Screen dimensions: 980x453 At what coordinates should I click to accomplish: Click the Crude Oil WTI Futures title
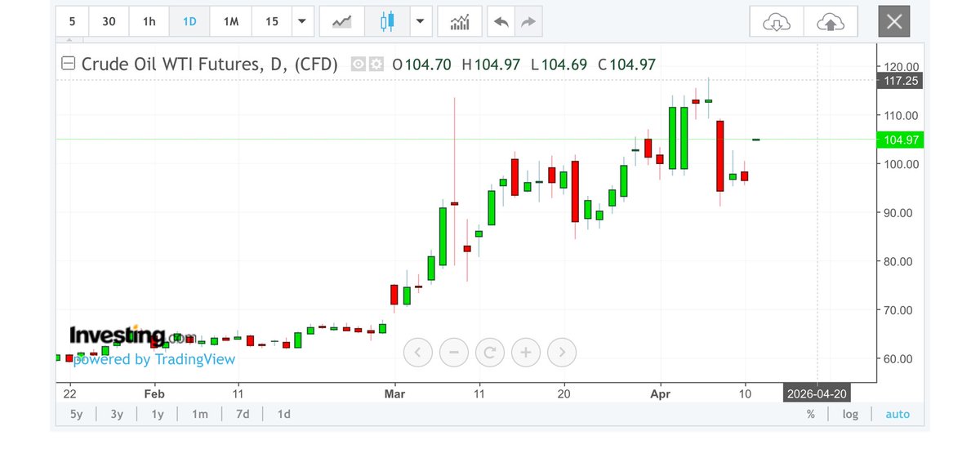coord(210,64)
